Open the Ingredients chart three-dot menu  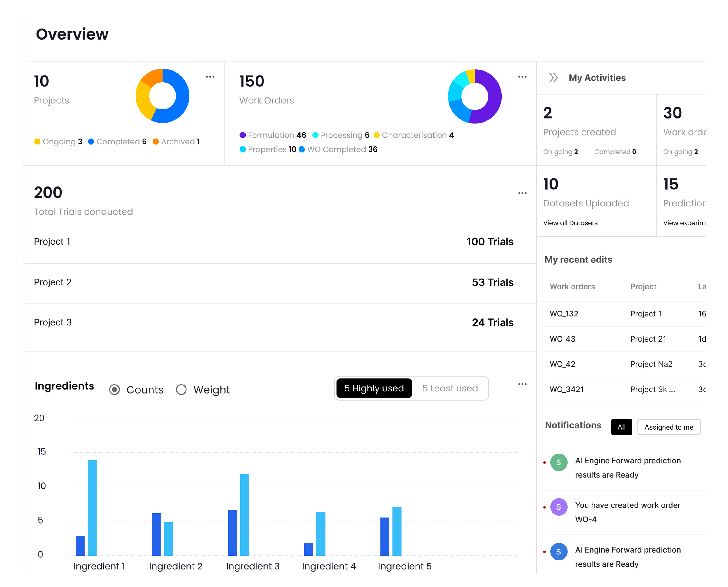(x=522, y=384)
